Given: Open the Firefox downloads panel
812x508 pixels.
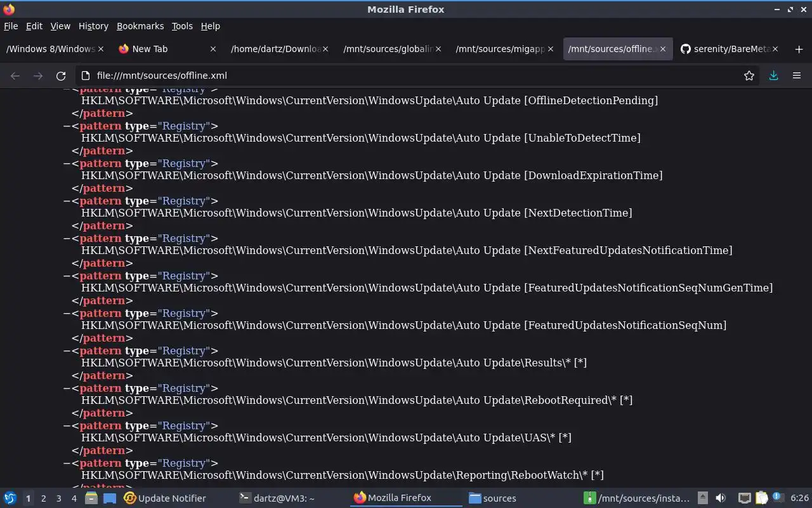Looking at the screenshot, I should click(x=773, y=76).
